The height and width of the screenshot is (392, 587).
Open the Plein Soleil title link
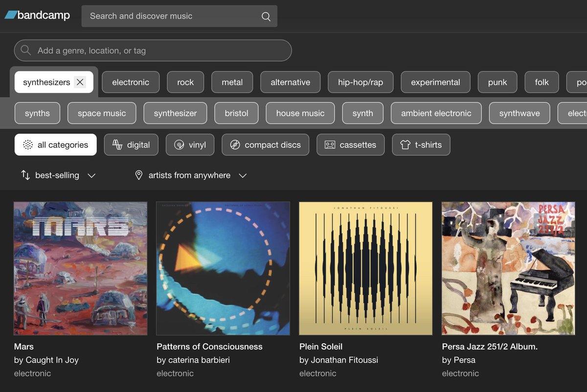(321, 347)
